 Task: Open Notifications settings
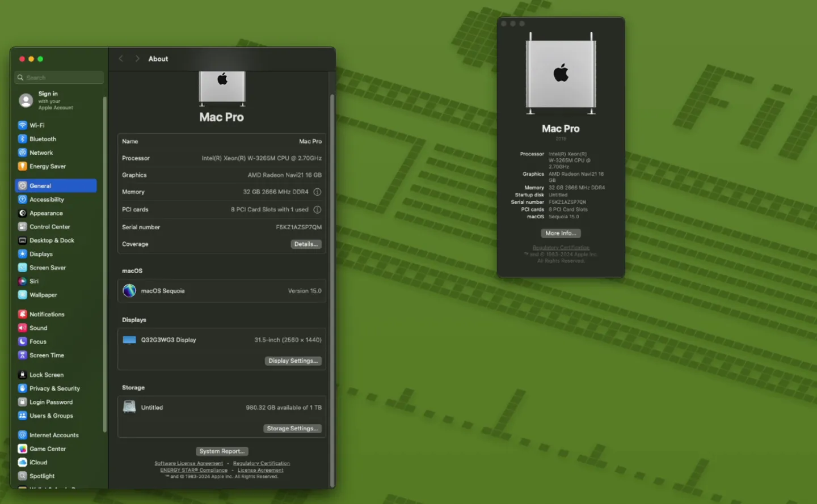47,314
